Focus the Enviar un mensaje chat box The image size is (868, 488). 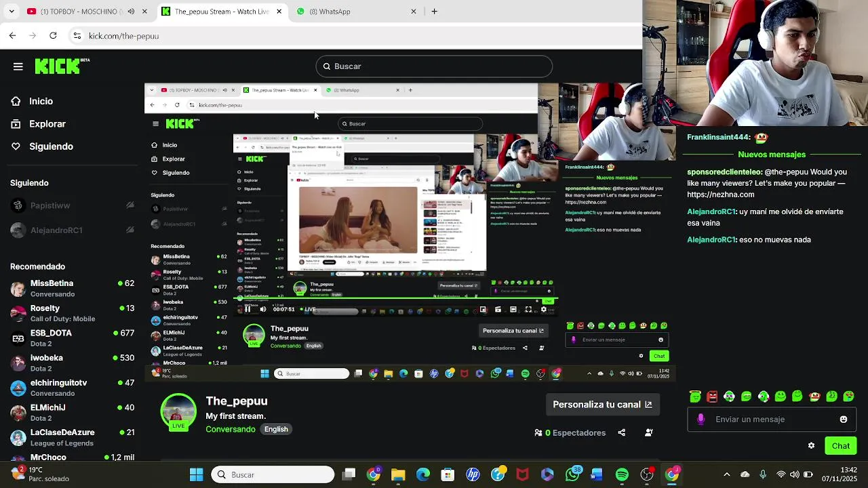pyautogui.click(x=772, y=420)
